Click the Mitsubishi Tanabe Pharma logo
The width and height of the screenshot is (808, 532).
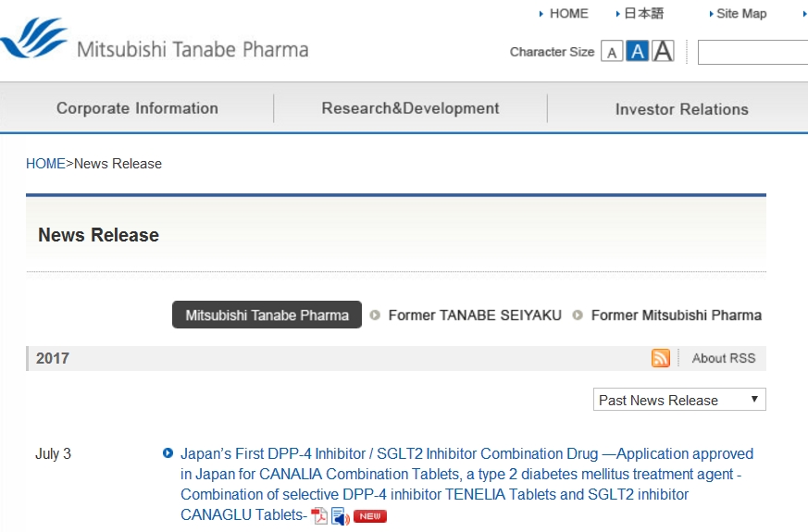coord(155,41)
